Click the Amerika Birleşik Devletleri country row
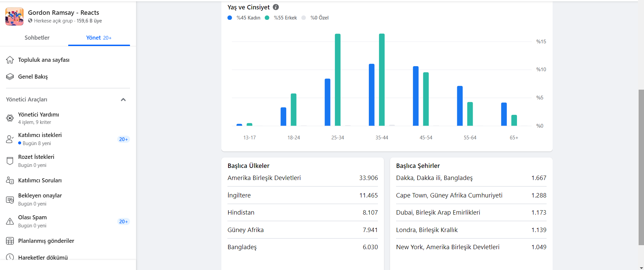This screenshot has height=270, width=644. pyautogui.click(x=303, y=178)
